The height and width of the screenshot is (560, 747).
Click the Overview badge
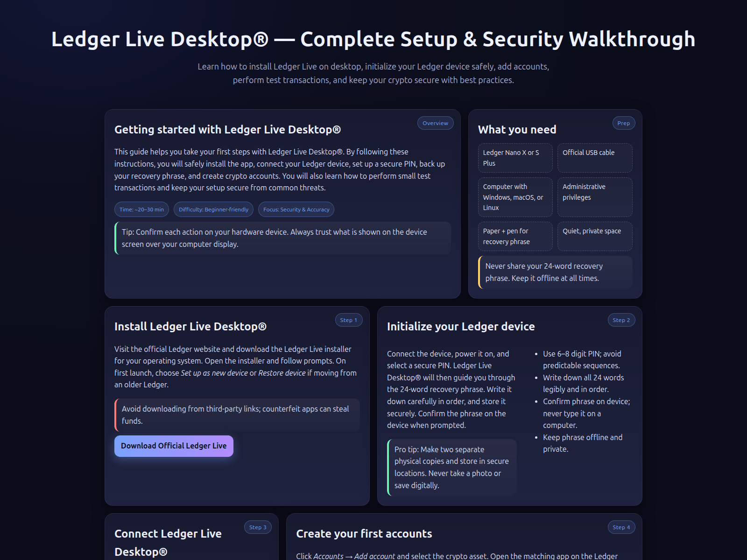(x=435, y=123)
